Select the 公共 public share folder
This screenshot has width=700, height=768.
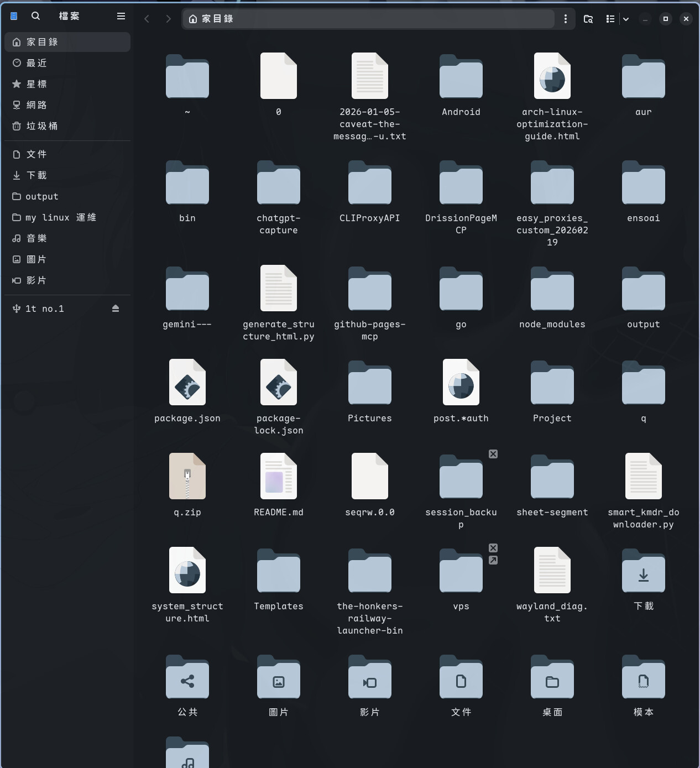pos(187,677)
